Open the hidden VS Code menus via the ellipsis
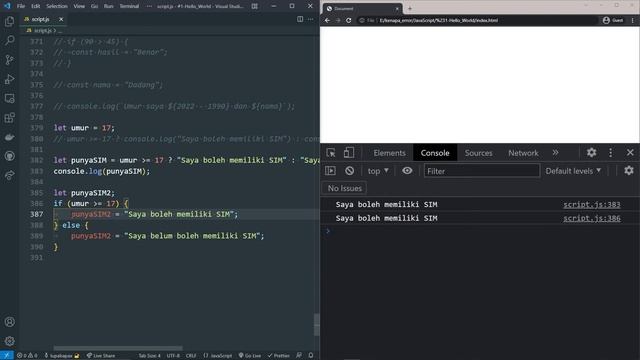640x360 pixels. coord(149,6)
